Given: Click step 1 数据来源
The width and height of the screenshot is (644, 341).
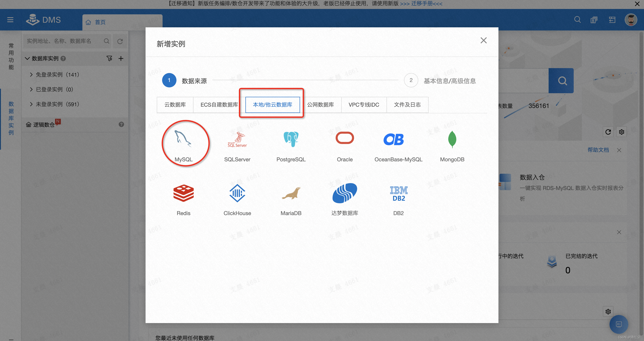Looking at the screenshot, I should [185, 80].
